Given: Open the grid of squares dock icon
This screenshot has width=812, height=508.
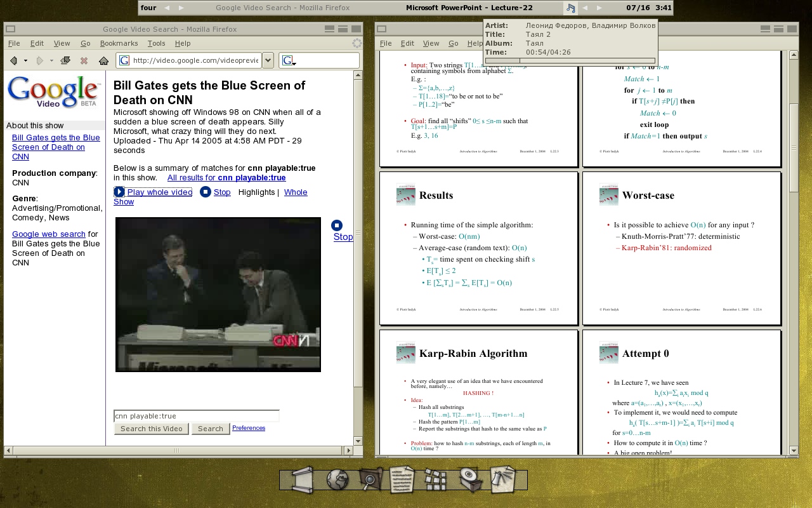Looking at the screenshot, I should click(x=436, y=479).
